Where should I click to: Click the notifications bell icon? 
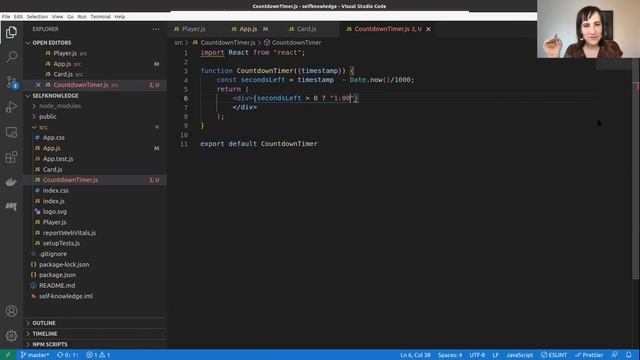tap(629, 355)
